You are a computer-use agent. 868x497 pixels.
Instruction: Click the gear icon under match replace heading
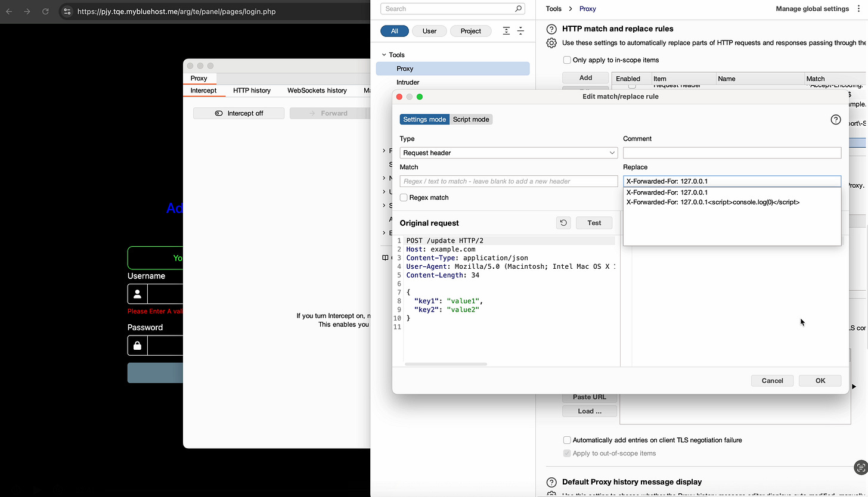(x=551, y=43)
